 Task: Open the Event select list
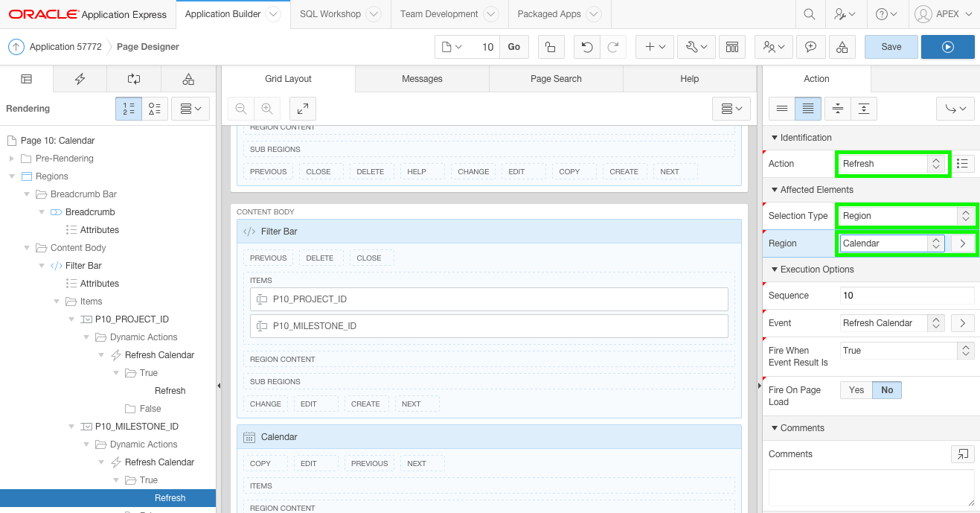892,323
